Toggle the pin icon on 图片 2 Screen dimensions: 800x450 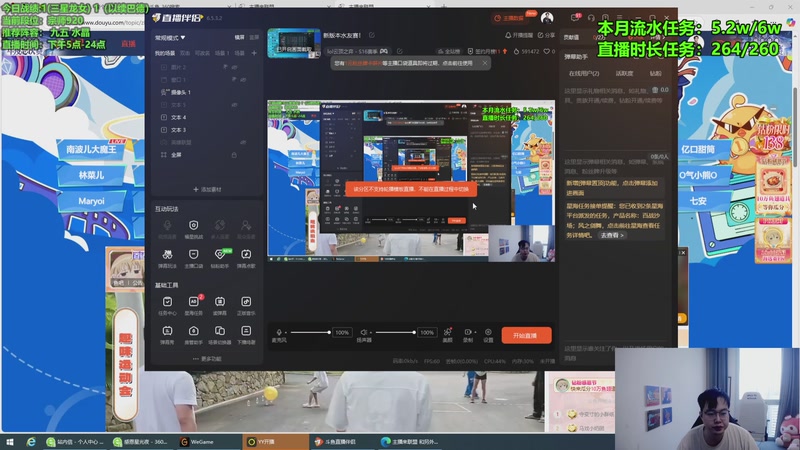click(225, 67)
